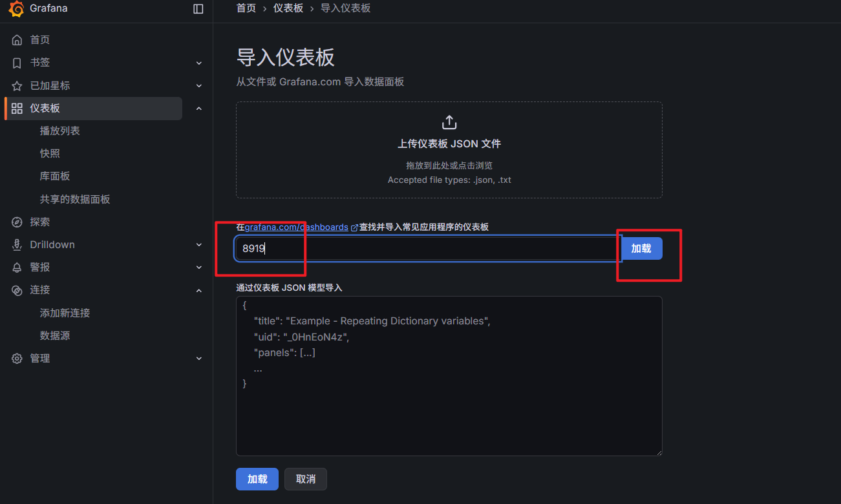Expand the 书签 section chevron
Image resolution: width=841 pixels, height=504 pixels.
point(199,63)
